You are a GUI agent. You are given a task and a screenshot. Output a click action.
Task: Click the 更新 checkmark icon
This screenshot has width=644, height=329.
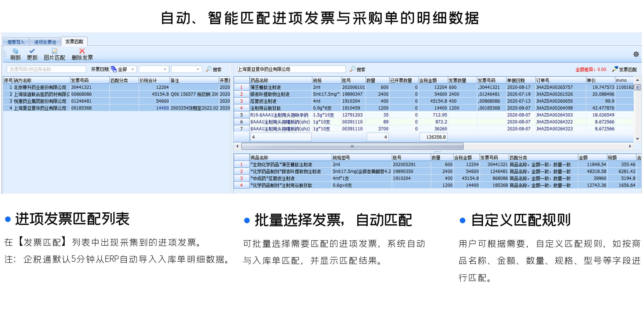tap(32, 51)
